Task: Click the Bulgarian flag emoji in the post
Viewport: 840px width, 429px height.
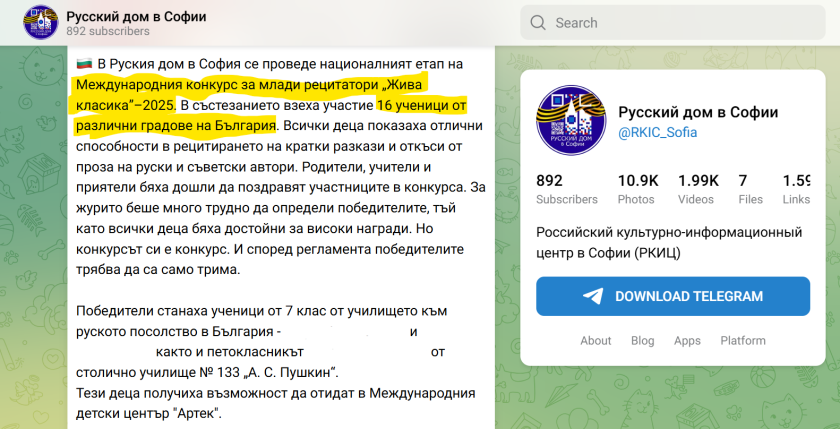Action: point(84,64)
